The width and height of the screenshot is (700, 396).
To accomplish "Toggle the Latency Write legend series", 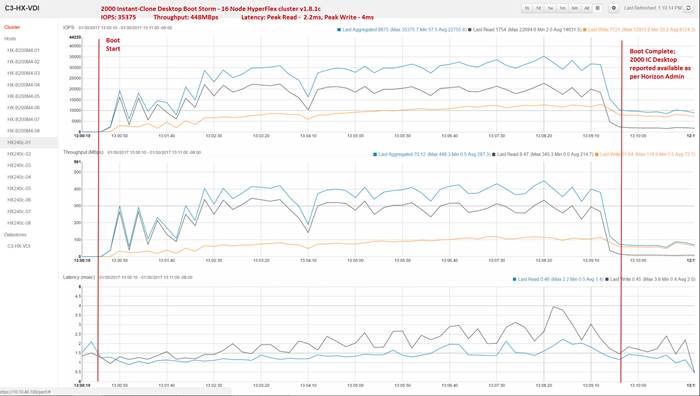I will (650, 279).
